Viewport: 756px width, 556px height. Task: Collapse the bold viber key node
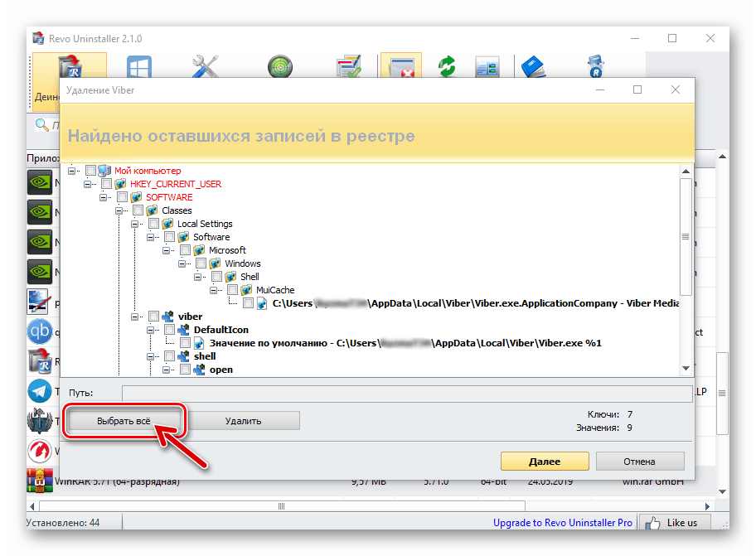pyautogui.click(x=134, y=316)
